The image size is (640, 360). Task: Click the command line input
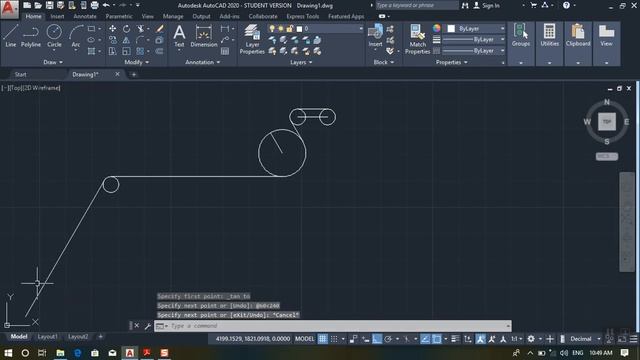333,326
